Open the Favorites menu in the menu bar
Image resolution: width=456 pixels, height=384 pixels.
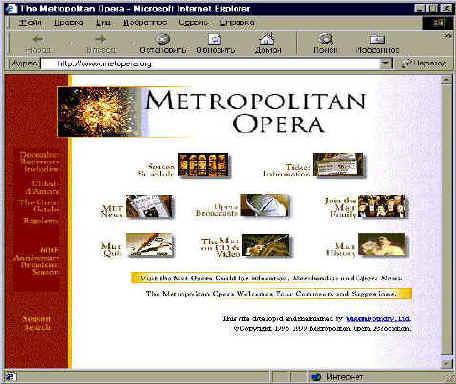[x=144, y=23]
